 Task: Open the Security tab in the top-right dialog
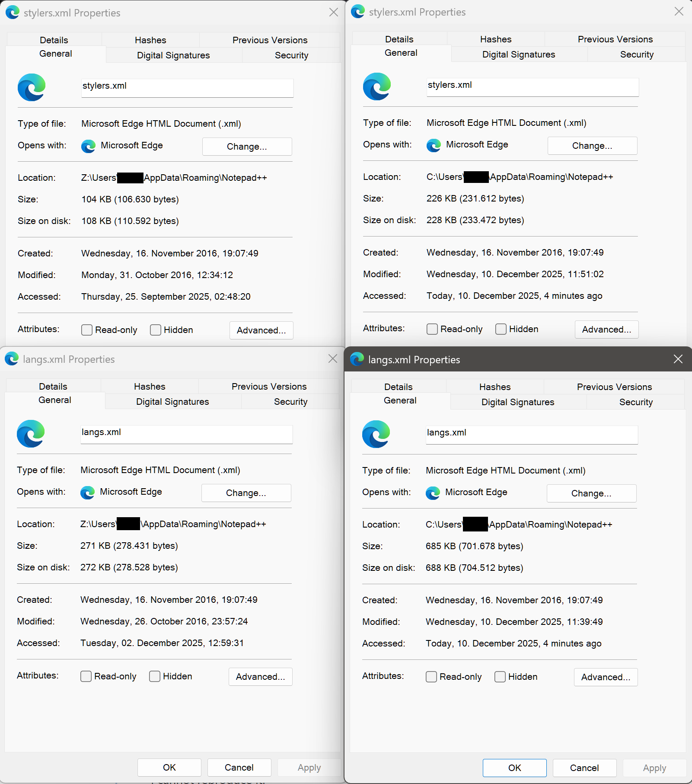(636, 54)
